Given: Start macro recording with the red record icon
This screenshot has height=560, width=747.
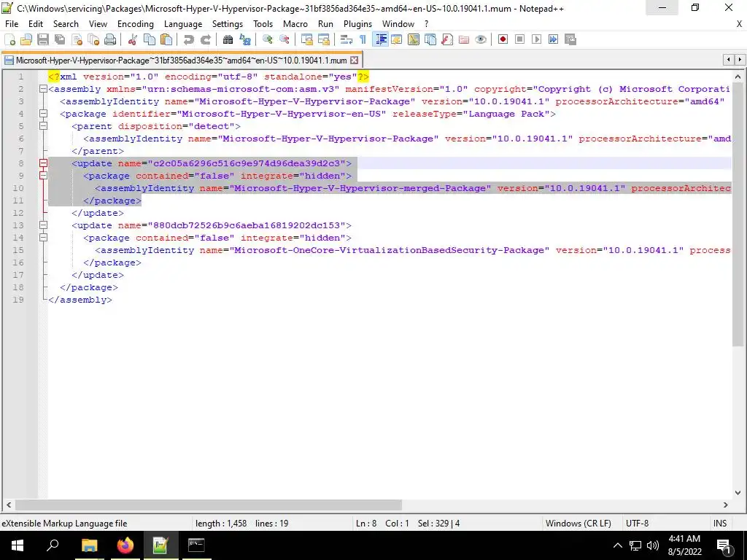Looking at the screenshot, I should [503, 39].
